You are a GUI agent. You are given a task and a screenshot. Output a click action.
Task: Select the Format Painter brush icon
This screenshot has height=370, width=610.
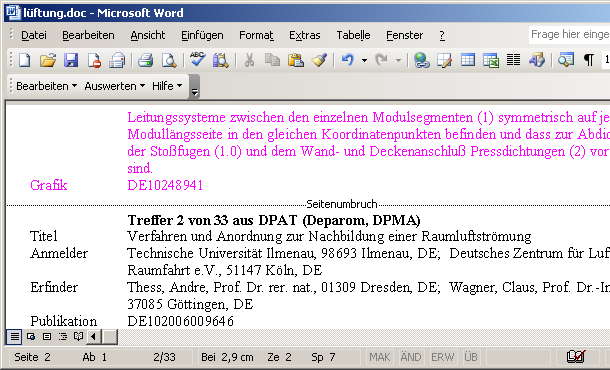(x=319, y=60)
